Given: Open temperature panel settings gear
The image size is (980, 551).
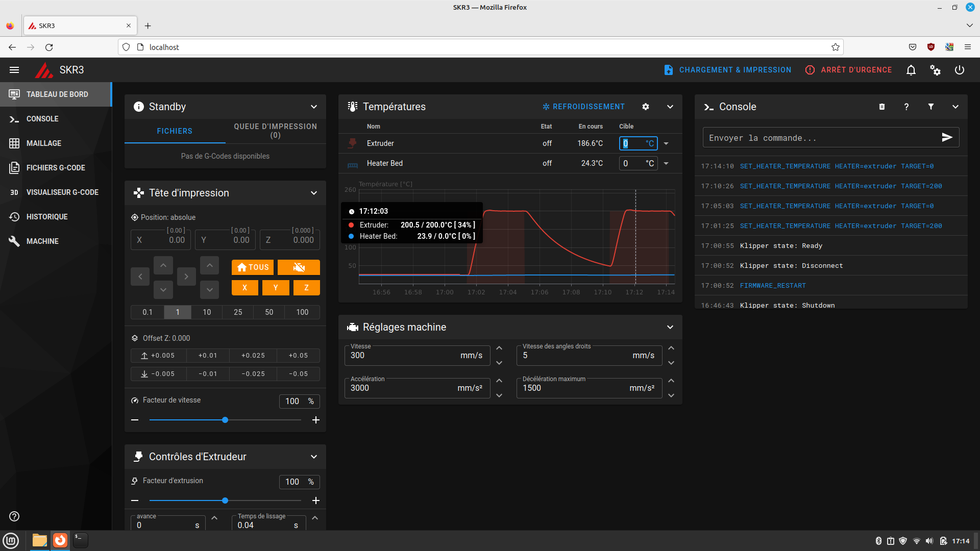Looking at the screenshot, I should pyautogui.click(x=645, y=107).
